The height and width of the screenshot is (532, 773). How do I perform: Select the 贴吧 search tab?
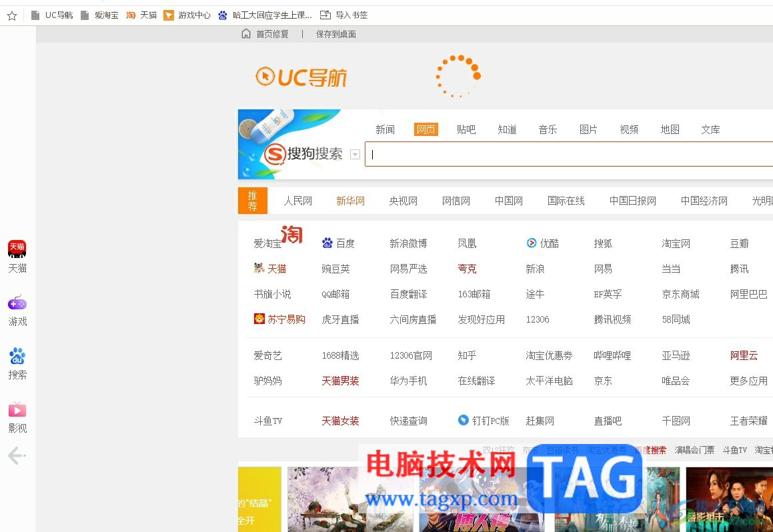tap(466, 129)
